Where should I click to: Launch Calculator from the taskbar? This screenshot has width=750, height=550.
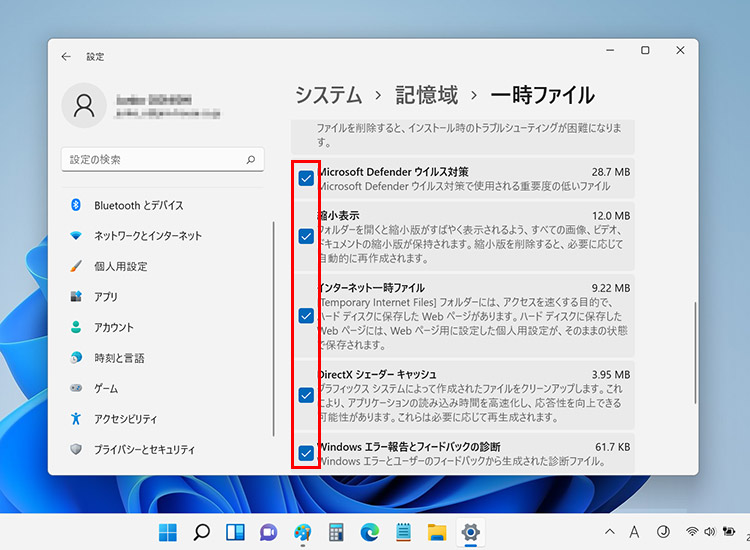(x=337, y=532)
